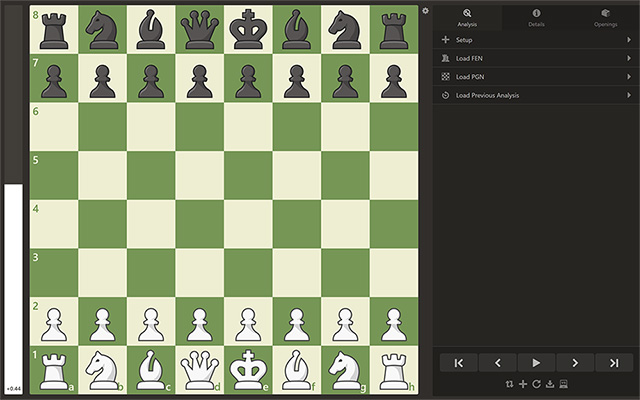
Task: Click the empty e4 square
Action: point(248,224)
